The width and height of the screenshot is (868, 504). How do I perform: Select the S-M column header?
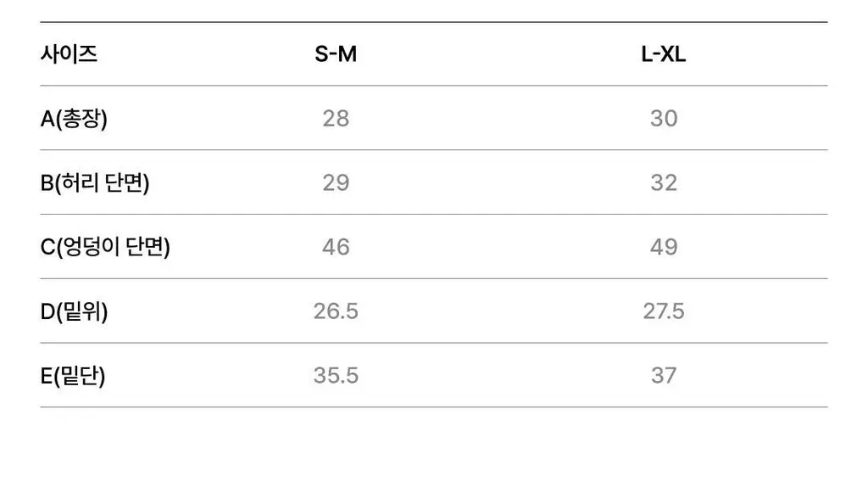click(x=336, y=53)
